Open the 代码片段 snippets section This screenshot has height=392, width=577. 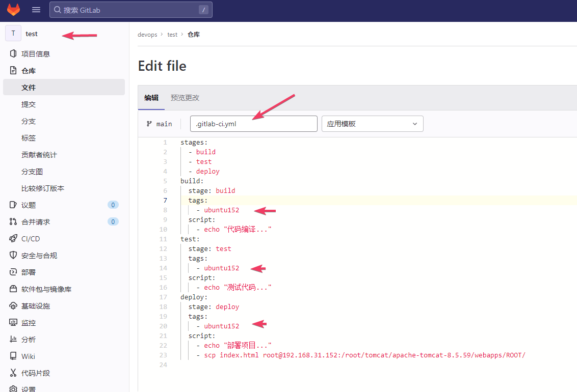point(37,373)
